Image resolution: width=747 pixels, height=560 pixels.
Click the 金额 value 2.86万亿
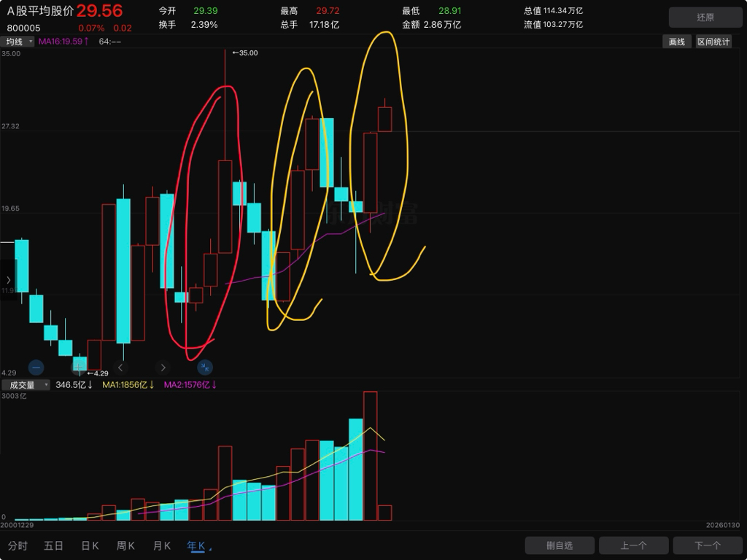442,24
